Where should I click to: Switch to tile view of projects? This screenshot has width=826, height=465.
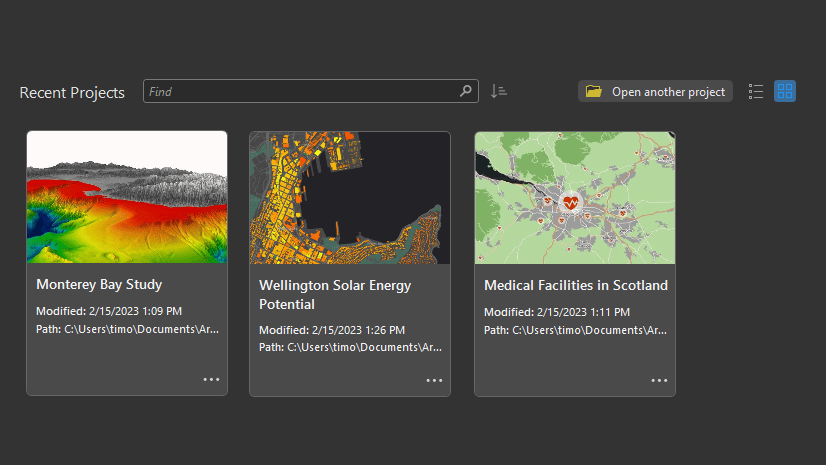[785, 91]
